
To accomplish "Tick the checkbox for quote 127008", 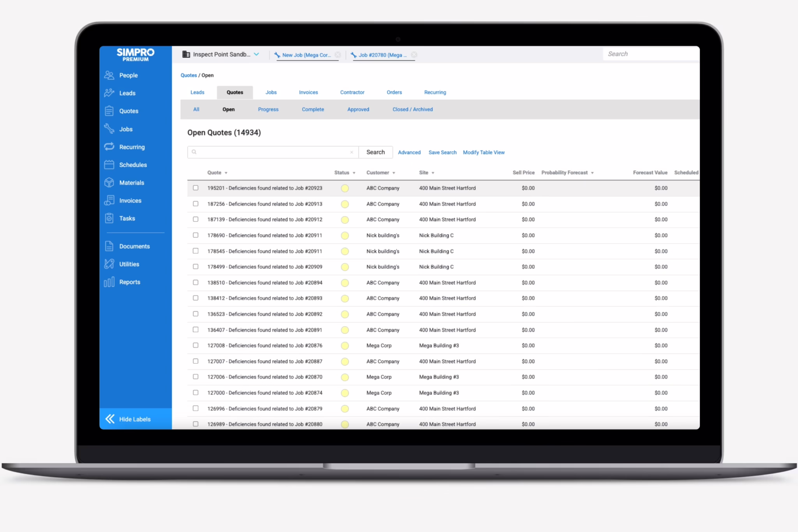I will 196,345.
